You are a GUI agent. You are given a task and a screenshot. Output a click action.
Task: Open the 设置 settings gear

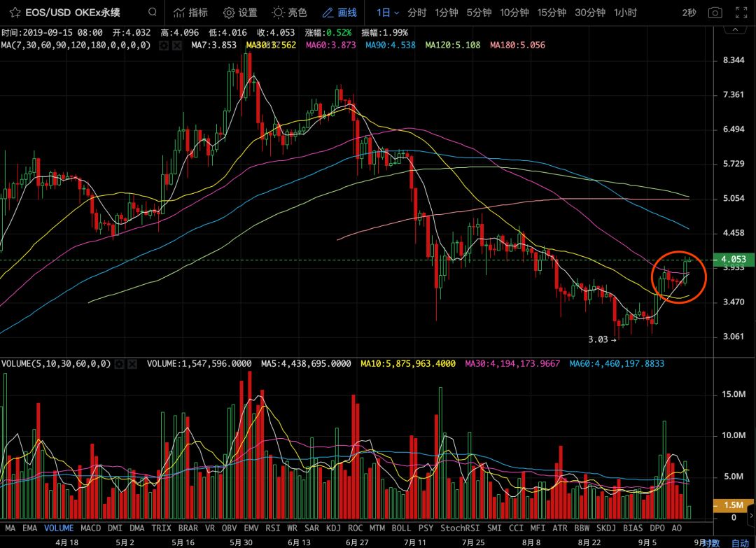click(240, 13)
